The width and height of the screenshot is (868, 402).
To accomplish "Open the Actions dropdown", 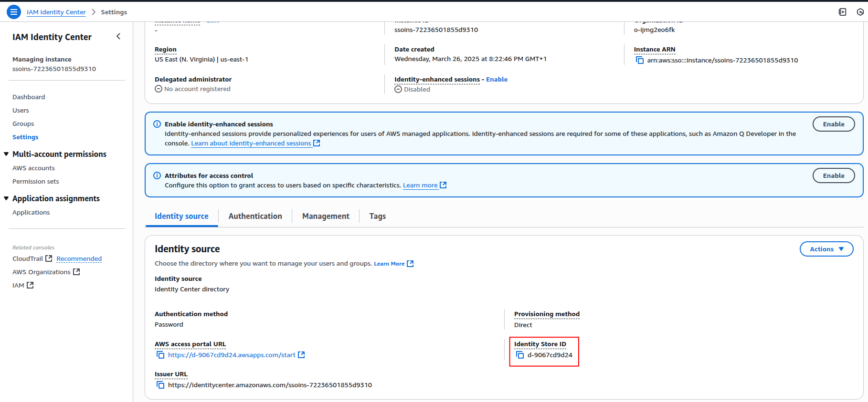I will 826,249.
